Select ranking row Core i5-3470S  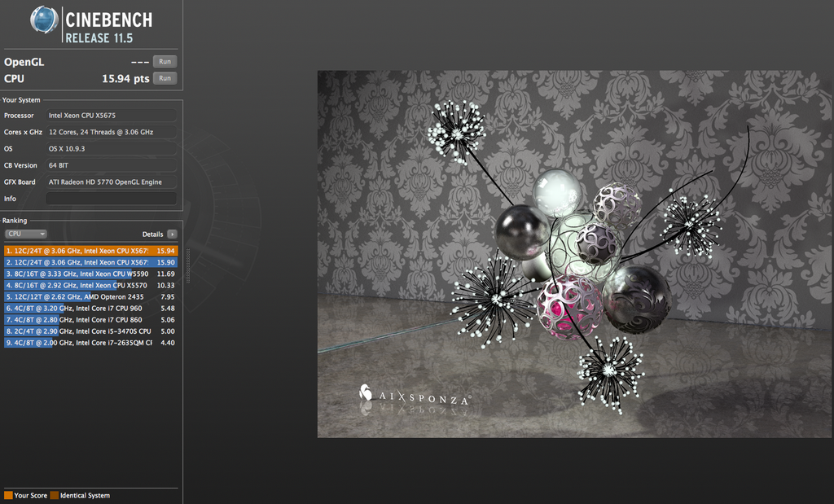point(90,331)
